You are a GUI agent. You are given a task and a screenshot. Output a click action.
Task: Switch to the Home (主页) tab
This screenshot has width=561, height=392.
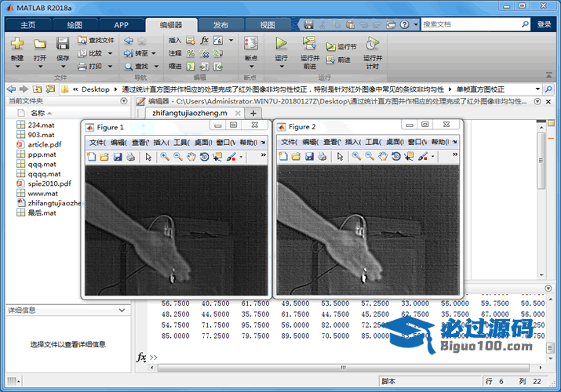click(x=28, y=25)
